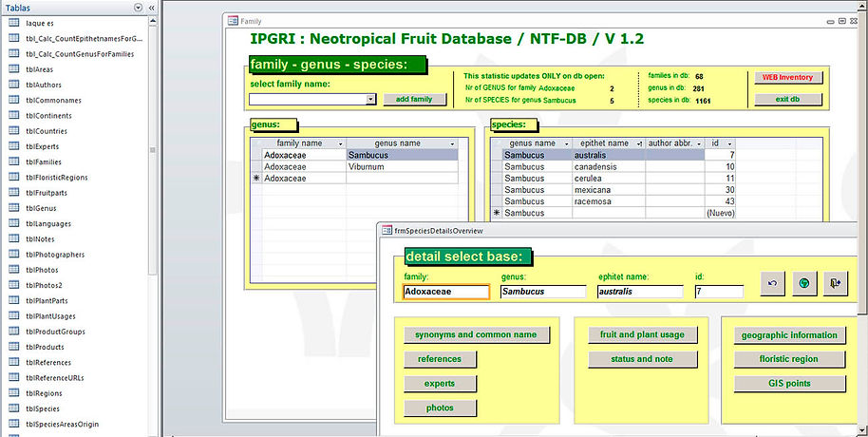
Task: Open status and note
Action: click(x=642, y=359)
